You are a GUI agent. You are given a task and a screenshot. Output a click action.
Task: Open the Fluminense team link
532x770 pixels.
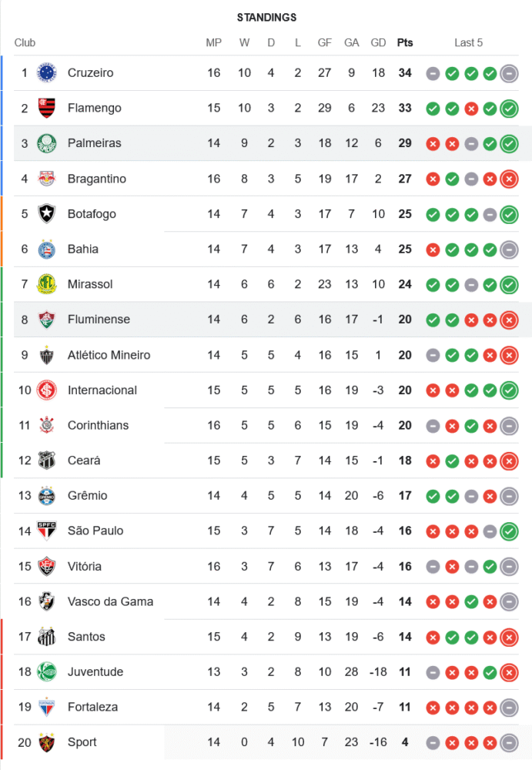coord(99,320)
